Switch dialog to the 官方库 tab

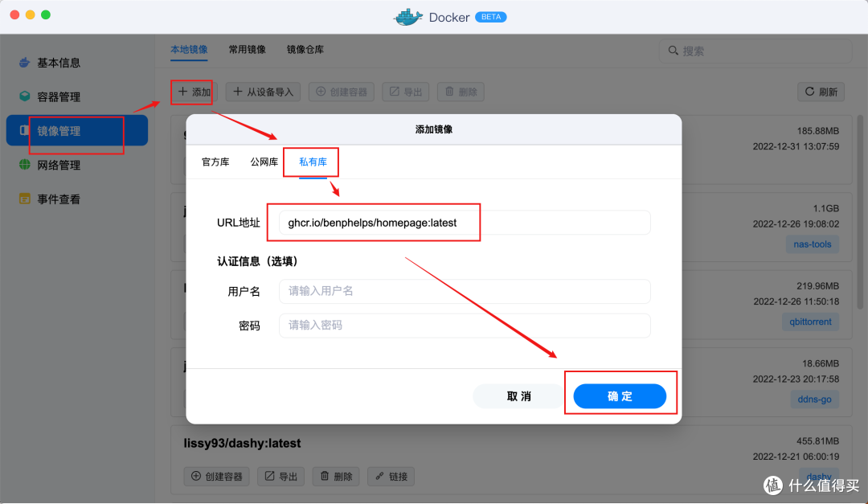[x=215, y=162]
